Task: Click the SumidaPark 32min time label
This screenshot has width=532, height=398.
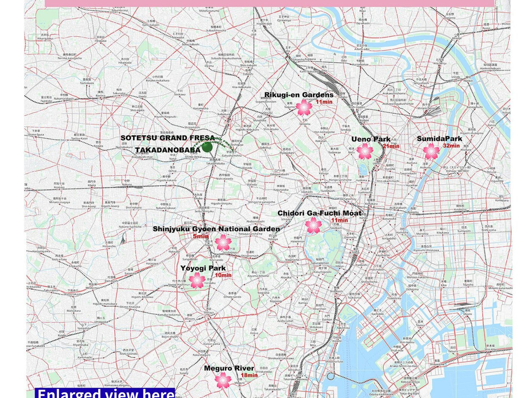Action: tap(451, 146)
